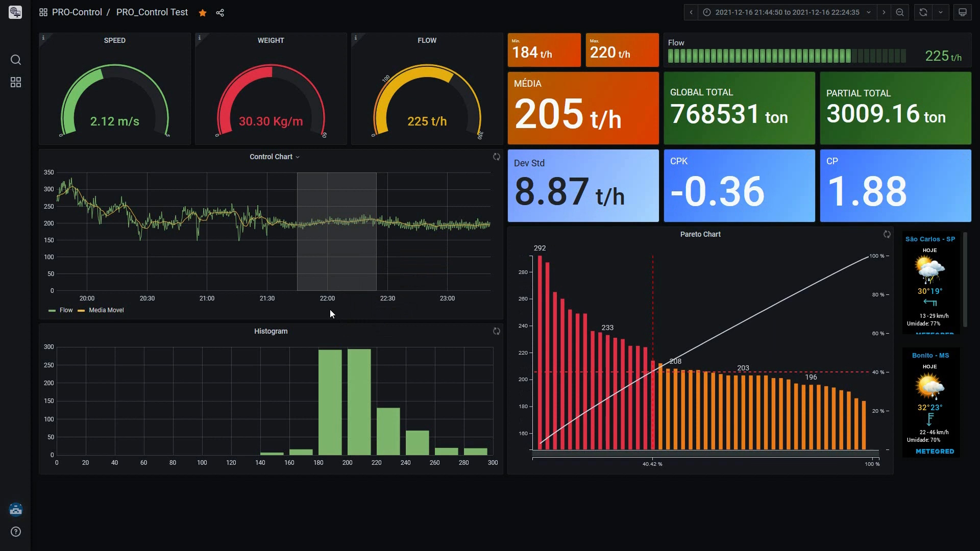Click the Dev Std 8.87 t/h panel
Viewport: 980px width, 551px height.
(583, 186)
